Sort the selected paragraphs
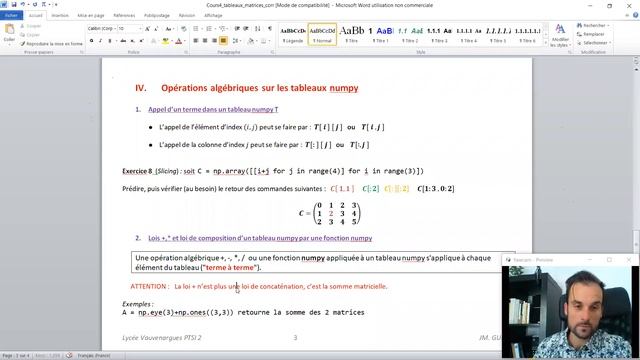 click(x=258, y=29)
